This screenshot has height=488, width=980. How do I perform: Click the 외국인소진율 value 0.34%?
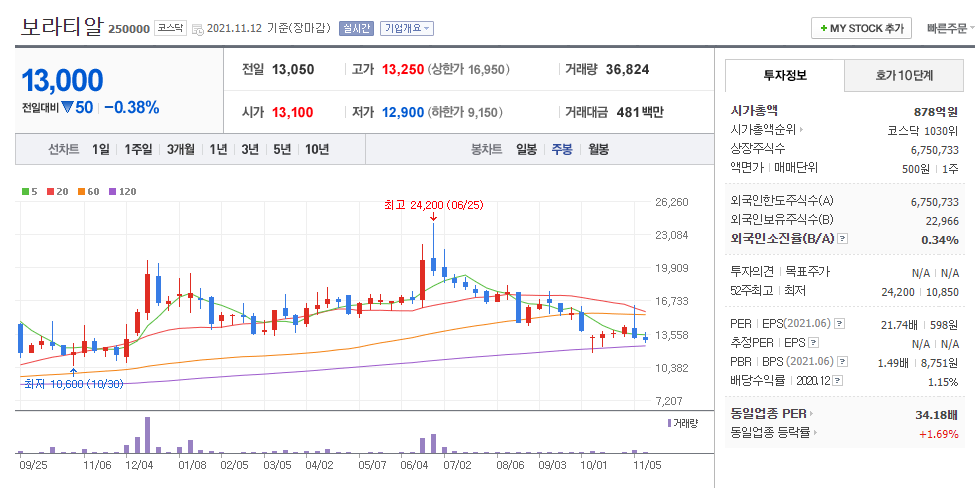pos(940,240)
